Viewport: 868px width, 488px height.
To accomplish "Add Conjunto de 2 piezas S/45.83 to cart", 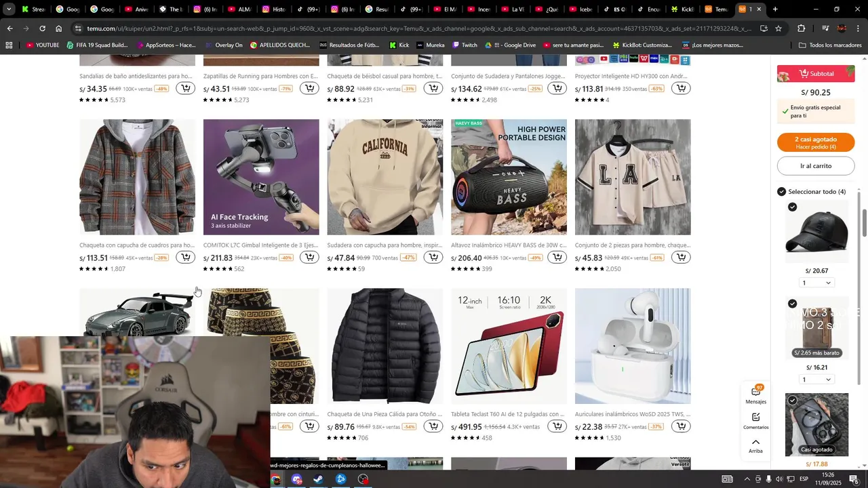I will (682, 258).
